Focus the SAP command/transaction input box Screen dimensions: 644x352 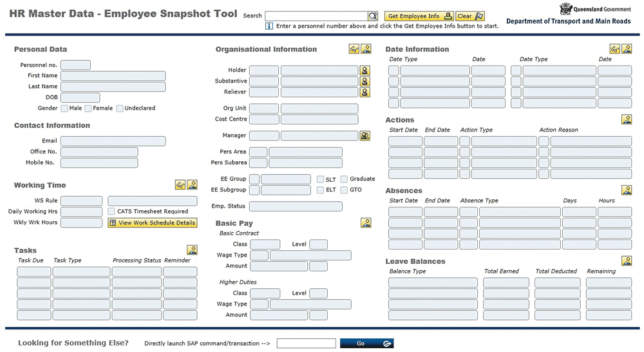pos(307,344)
